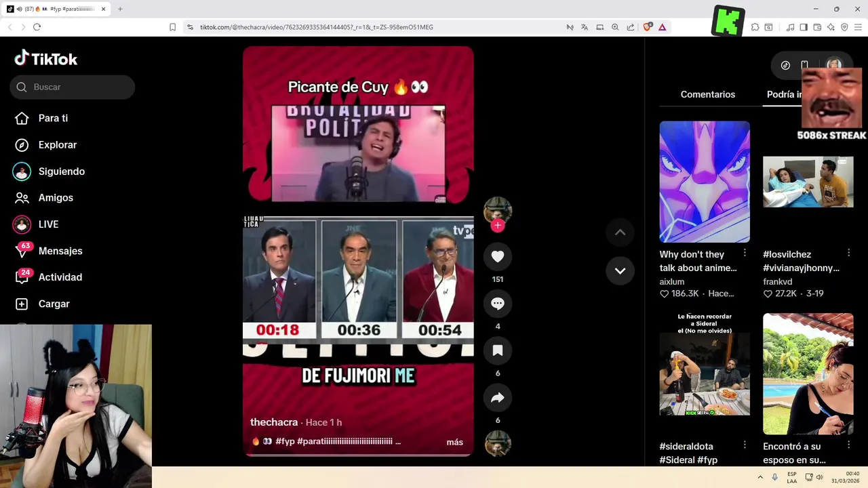Click the microphone tray icon
This screenshot has height=488, width=868.
pos(774,477)
